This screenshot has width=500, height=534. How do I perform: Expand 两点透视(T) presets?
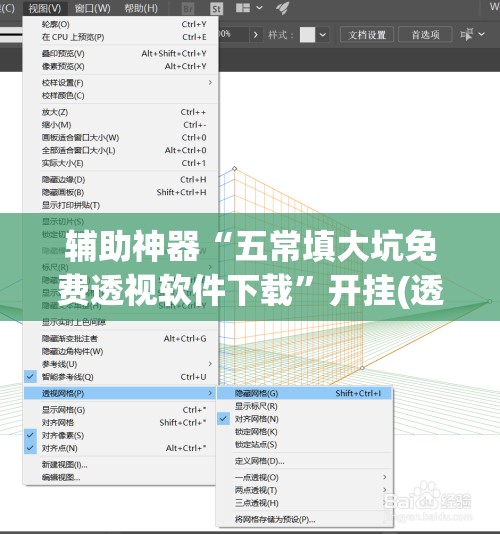[304, 490]
